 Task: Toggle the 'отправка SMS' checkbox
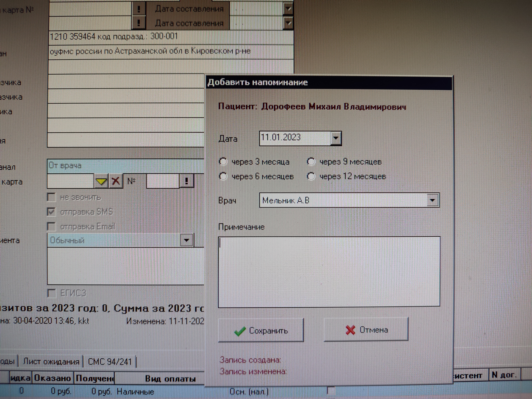point(51,212)
